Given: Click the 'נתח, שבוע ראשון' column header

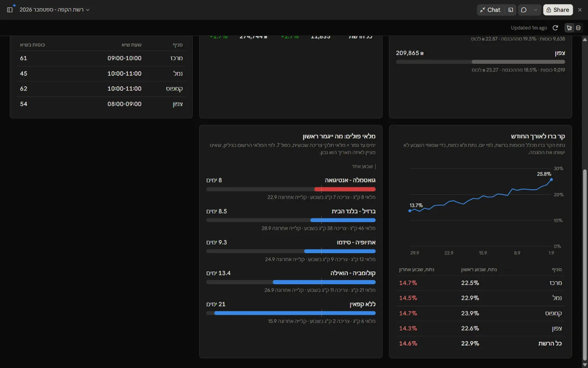Looking at the screenshot, I should (479, 270).
